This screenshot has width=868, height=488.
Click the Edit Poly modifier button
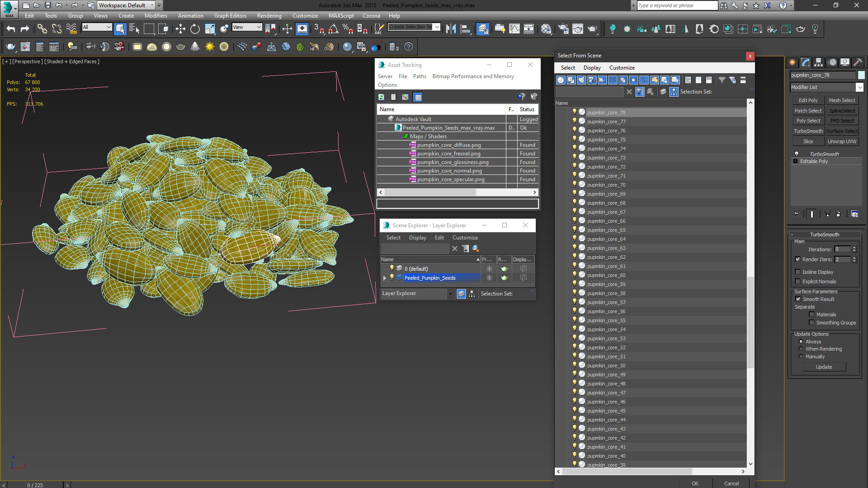tap(808, 100)
